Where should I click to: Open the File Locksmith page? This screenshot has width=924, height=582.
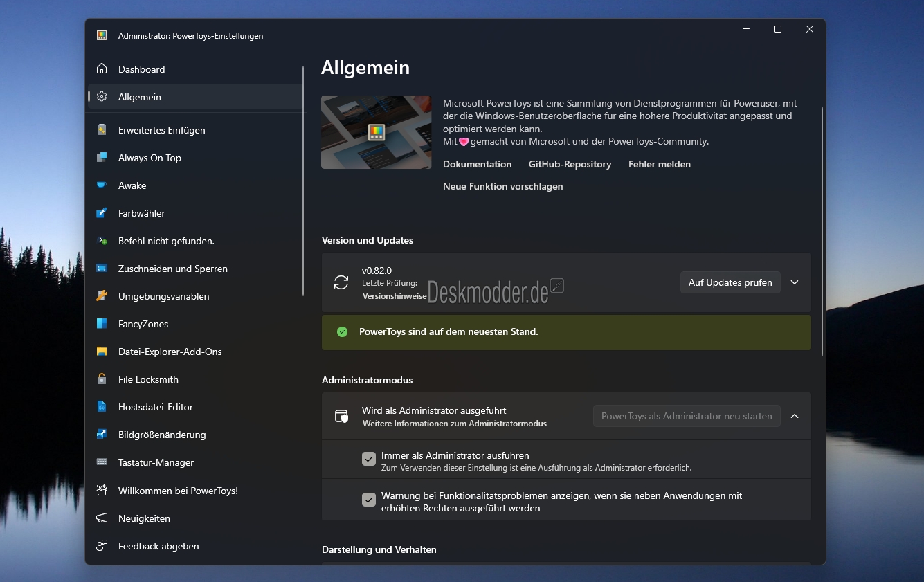point(195,379)
